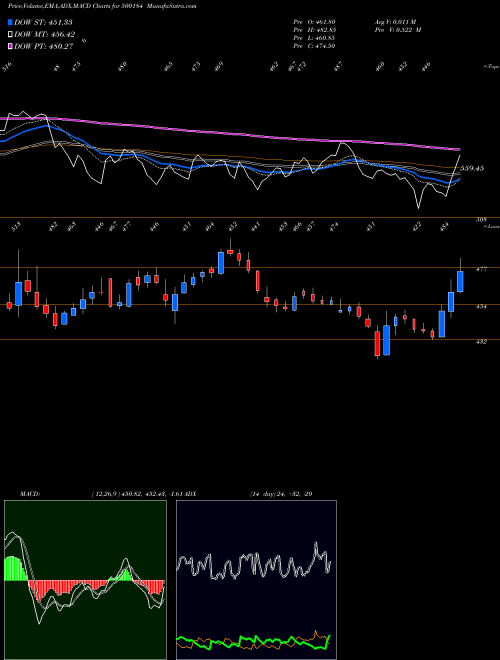The width and height of the screenshot is (500, 660).
Task: Click the 'Pre L: 460.85' value
Action: click(314, 38)
